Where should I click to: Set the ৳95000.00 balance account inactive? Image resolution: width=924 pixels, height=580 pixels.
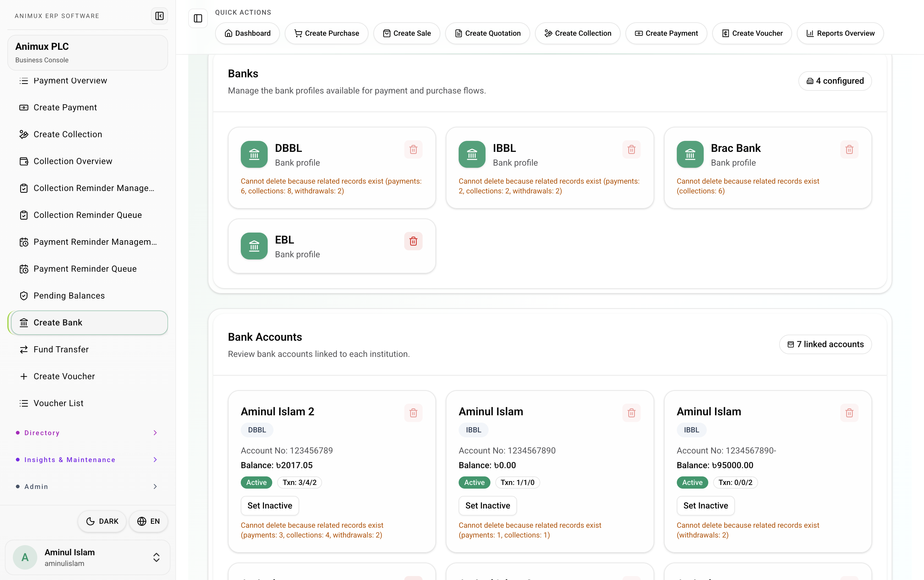705,505
